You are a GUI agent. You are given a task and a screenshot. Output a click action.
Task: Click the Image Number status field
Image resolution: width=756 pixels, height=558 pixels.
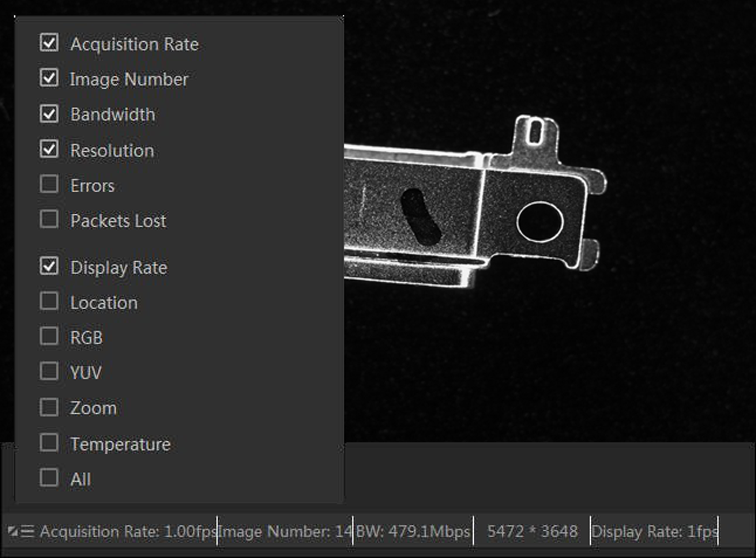click(x=285, y=532)
